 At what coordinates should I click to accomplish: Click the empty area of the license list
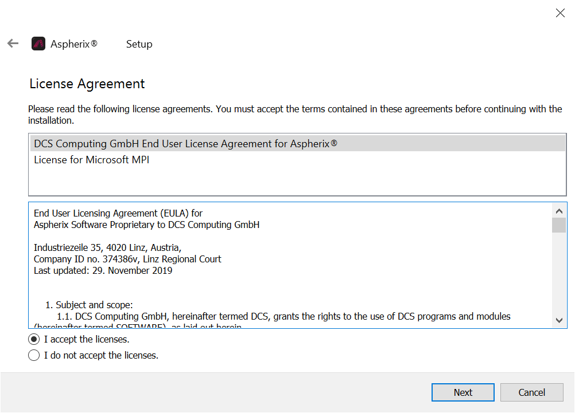297,181
